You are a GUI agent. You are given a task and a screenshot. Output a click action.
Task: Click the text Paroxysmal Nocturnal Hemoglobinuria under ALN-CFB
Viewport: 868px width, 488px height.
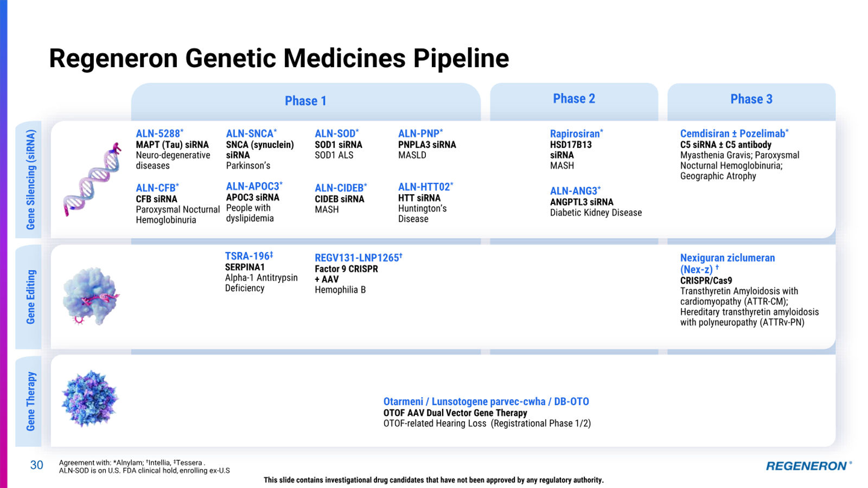point(177,215)
